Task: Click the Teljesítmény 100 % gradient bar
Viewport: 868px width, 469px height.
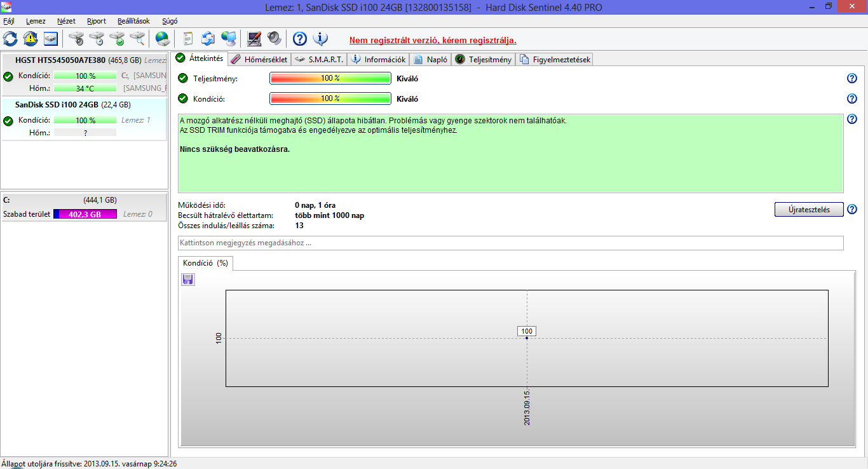Action: (330, 78)
